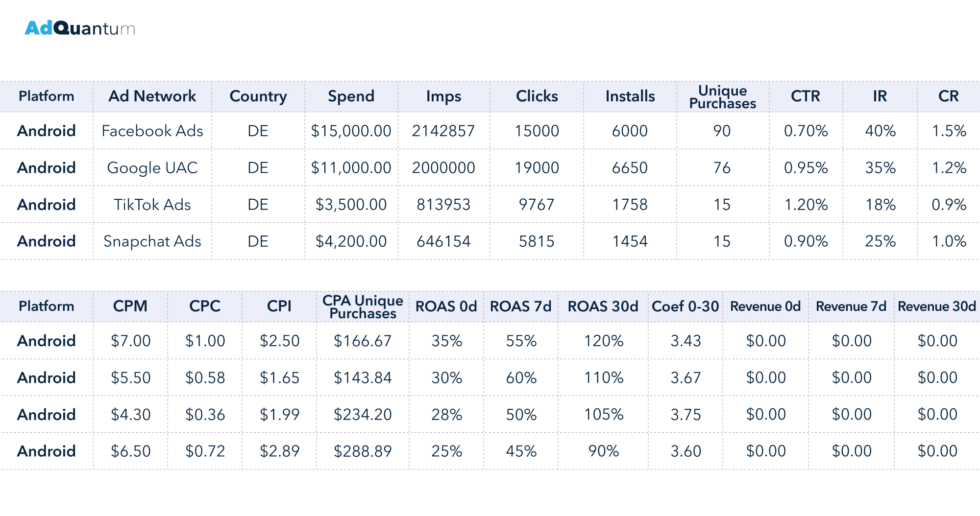Click the 0.70% CTR value
Image resolution: width=980 pixels, height=516 pixels.
tap(806, 131)
